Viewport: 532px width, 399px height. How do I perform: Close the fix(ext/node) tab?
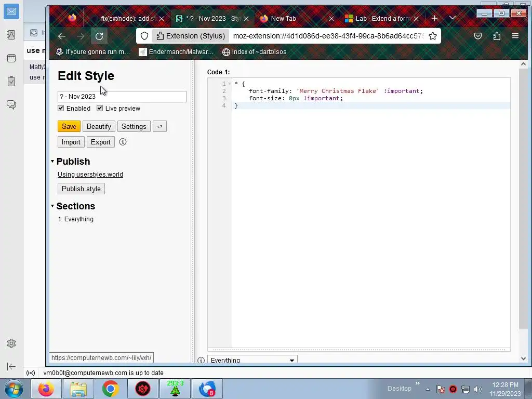point(162,19)
